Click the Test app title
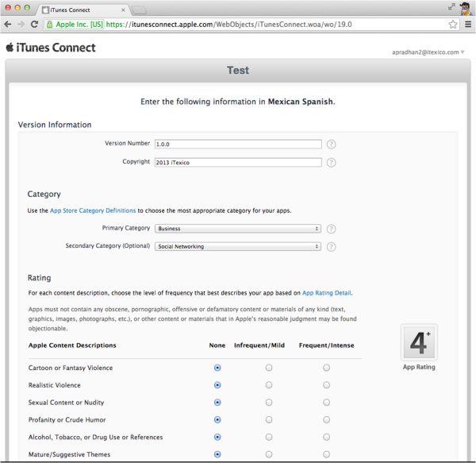 tap(238, 70)
